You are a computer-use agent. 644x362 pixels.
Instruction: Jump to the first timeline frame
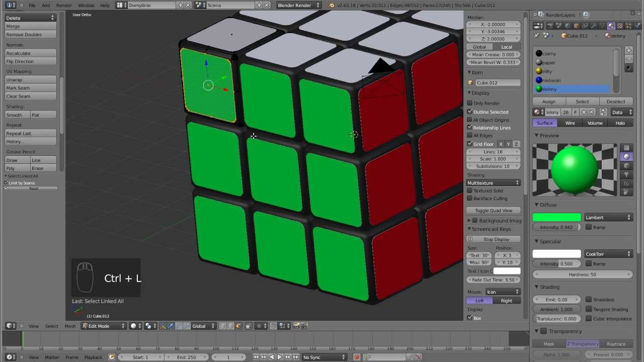[256, 357]
